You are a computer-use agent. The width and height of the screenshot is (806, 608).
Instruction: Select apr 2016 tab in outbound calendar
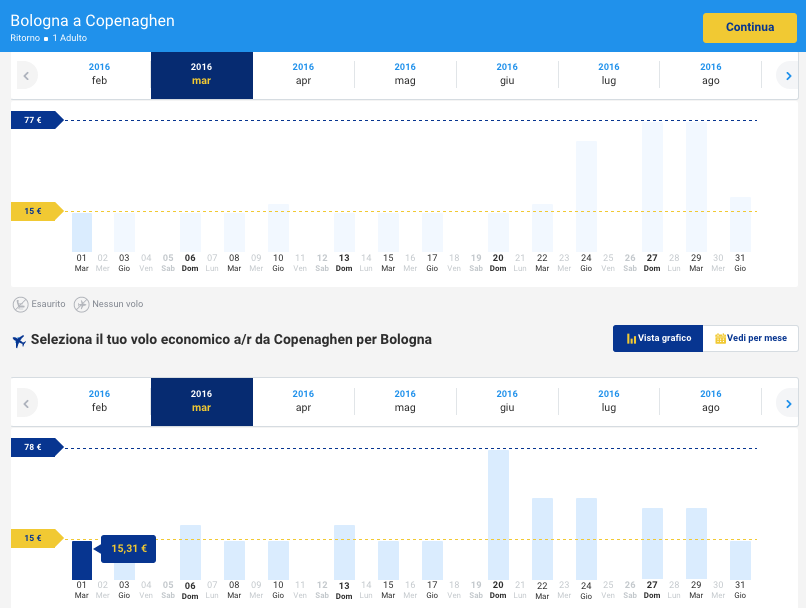[303, 75]
